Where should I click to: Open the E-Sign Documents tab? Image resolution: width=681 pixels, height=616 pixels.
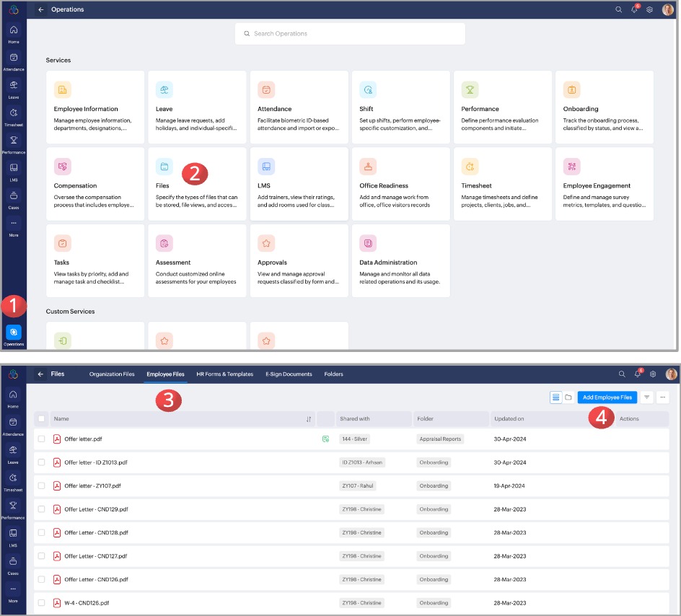click(x=289, y=374)
